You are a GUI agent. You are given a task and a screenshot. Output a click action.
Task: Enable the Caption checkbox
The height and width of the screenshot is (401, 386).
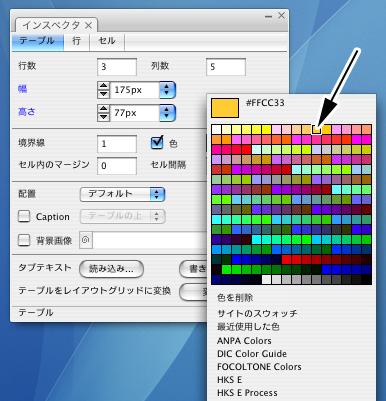coord(24,216)
